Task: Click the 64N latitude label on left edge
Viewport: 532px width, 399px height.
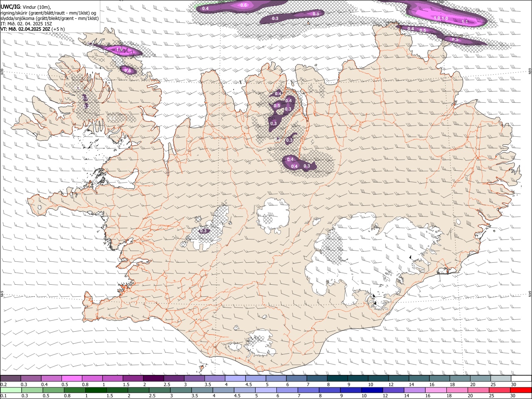Action: click(2, 293)
